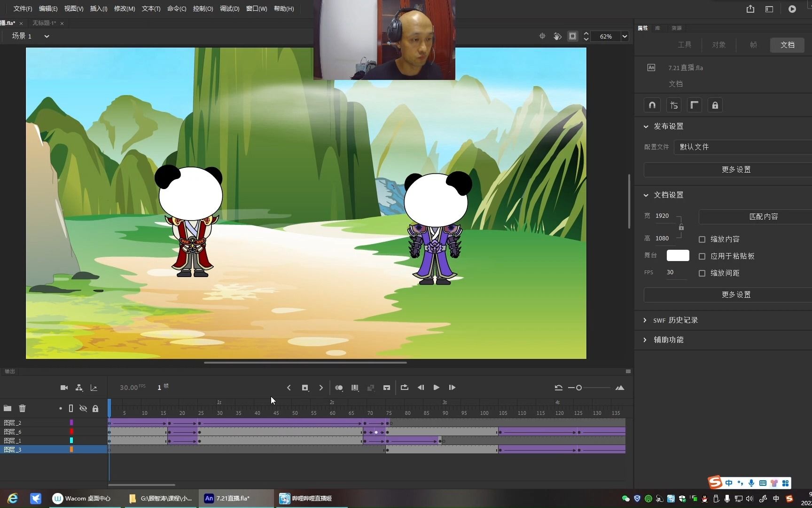
Task: Click the layer parenting view icon
Action: click(79, 388)
